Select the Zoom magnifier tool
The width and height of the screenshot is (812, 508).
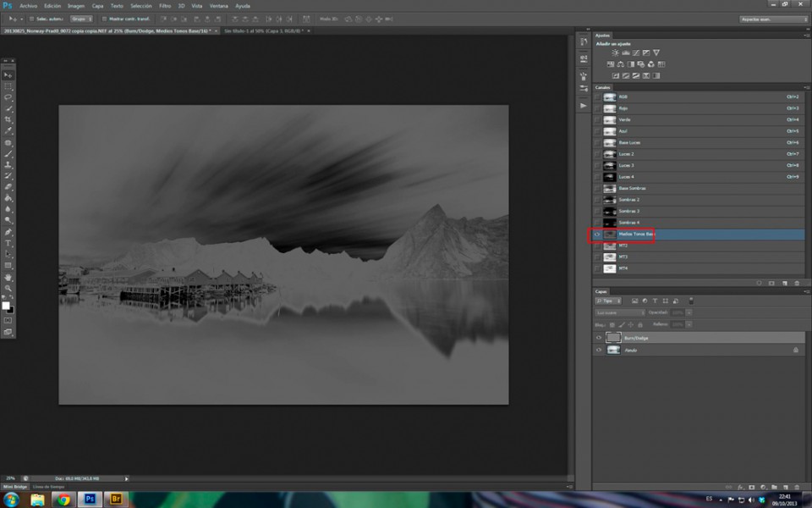[x=8, y=288]
